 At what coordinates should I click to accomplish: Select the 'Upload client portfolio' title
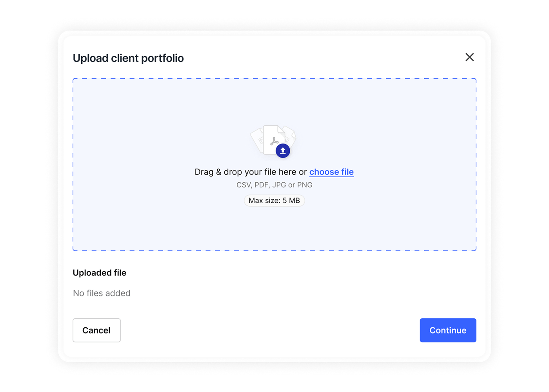pos(128,58)
